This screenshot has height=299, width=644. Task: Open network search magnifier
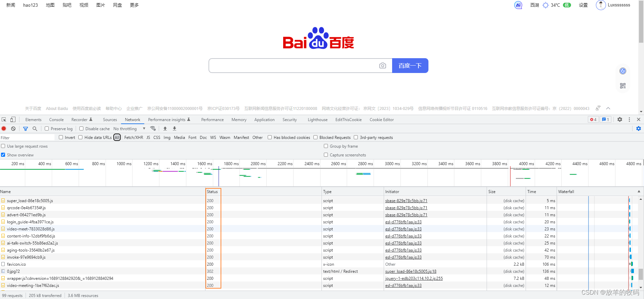35,128
